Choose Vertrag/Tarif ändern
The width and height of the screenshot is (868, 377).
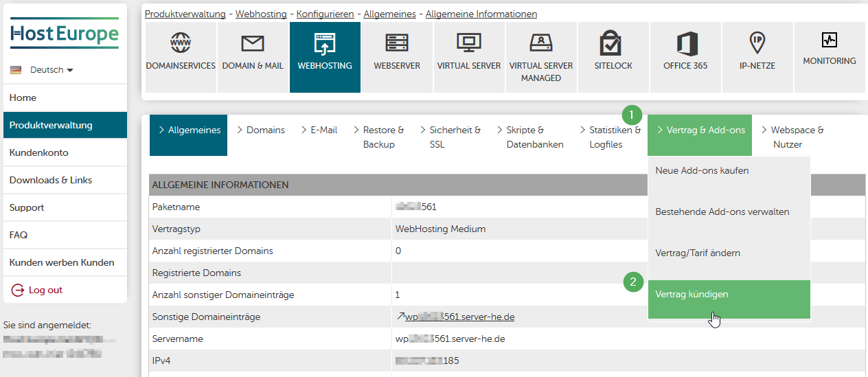(x=729, y=253)
